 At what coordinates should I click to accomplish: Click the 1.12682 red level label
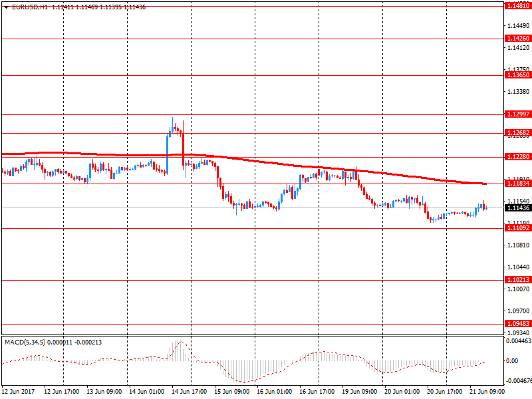518,133
